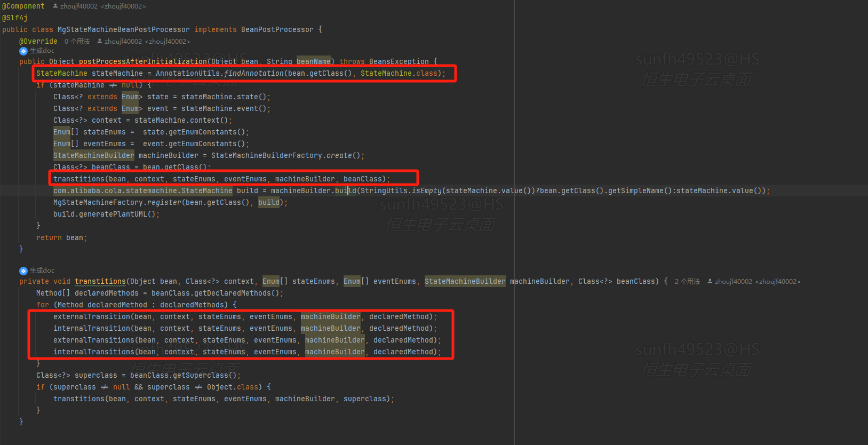Click method name 'postProcessAfterInitialization'

(143, 62)
